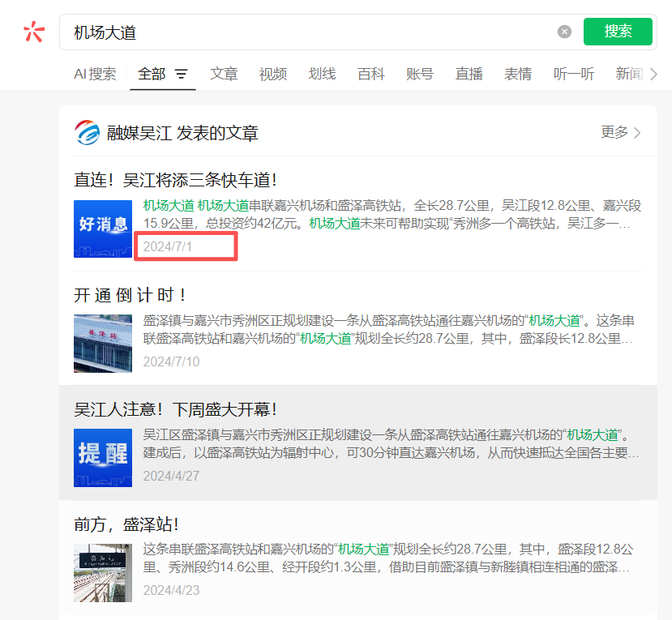Image resolution: width=672 pixels, height=620 pixels.
Task: Click the 提醒 blue thumbnail
Action: point(102,458)
